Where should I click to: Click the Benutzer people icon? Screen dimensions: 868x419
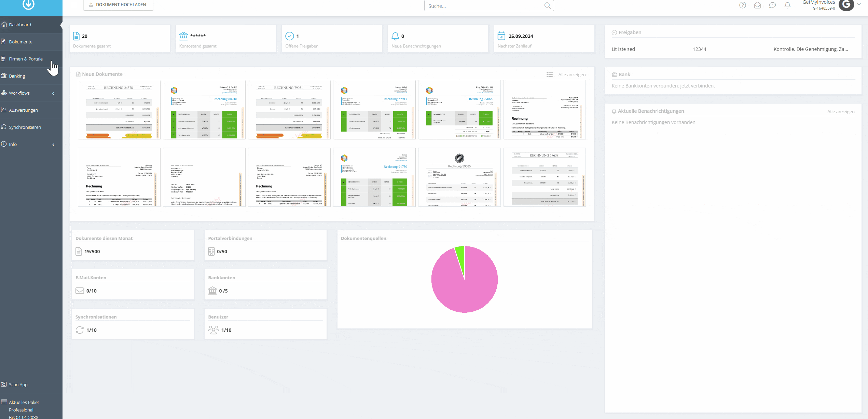213,330
